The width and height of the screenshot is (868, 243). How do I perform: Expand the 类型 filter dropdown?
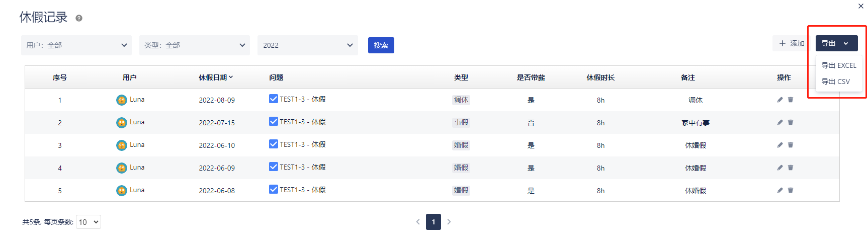[x=195, y=45]
